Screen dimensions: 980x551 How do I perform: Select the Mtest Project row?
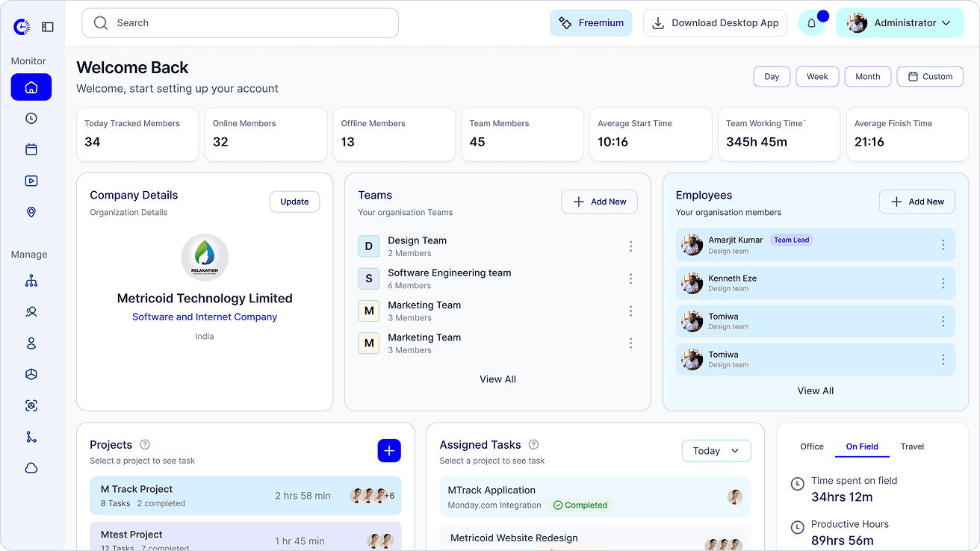coord(246,537)
